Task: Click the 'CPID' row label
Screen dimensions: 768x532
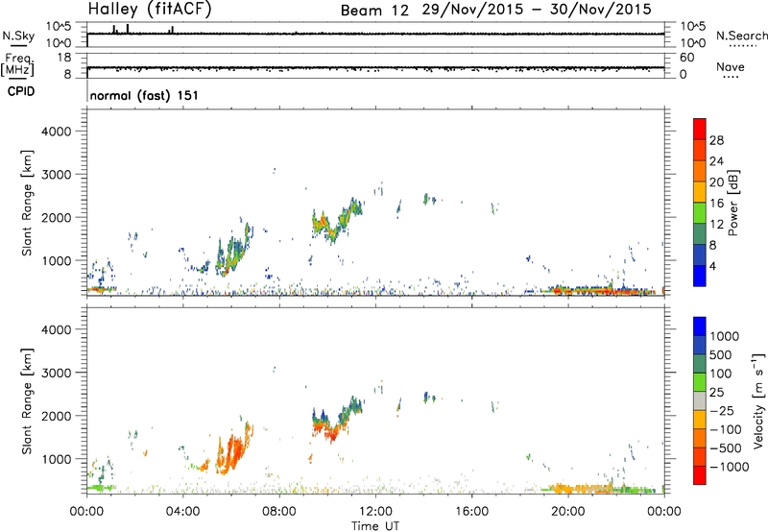Action: tap(21, 91)
